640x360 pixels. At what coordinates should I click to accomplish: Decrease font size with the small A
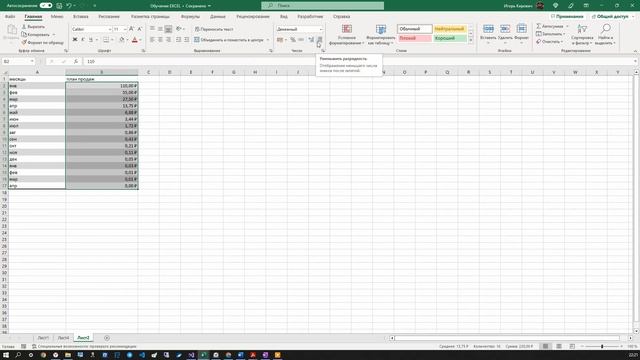click(140, 29)
